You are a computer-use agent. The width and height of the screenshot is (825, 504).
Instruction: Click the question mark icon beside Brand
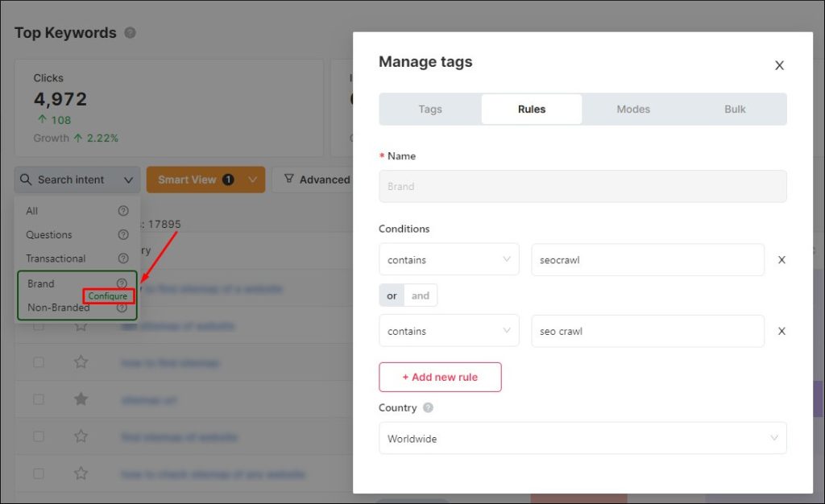tap(122, 283)
